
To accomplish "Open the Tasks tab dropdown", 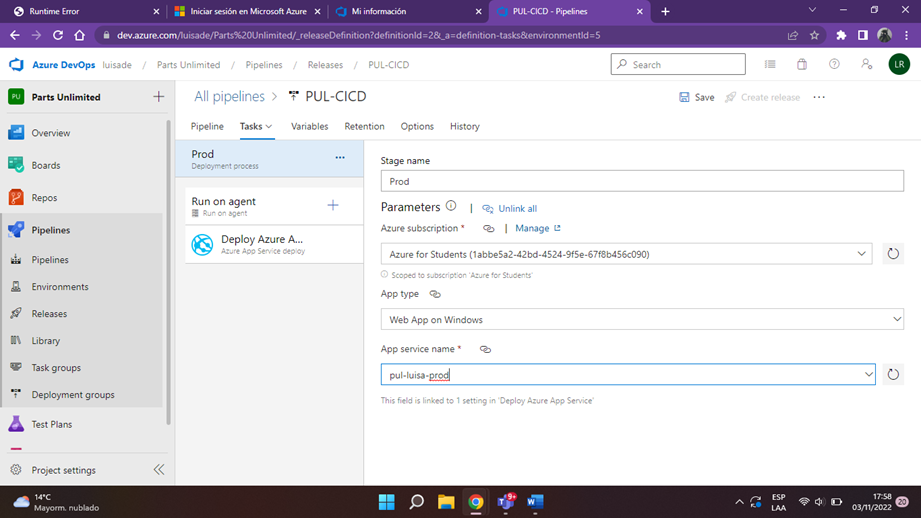I will [x=256, y=126].
